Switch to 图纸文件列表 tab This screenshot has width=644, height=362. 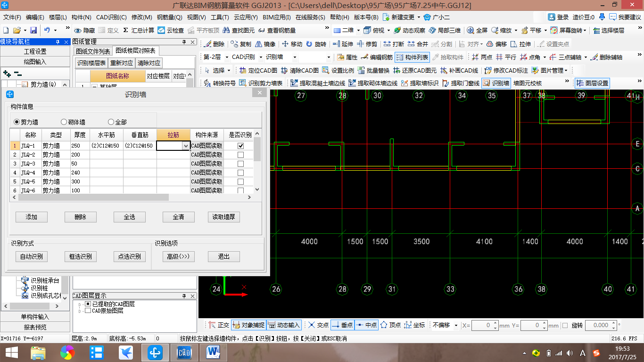(x=93, y=51)
